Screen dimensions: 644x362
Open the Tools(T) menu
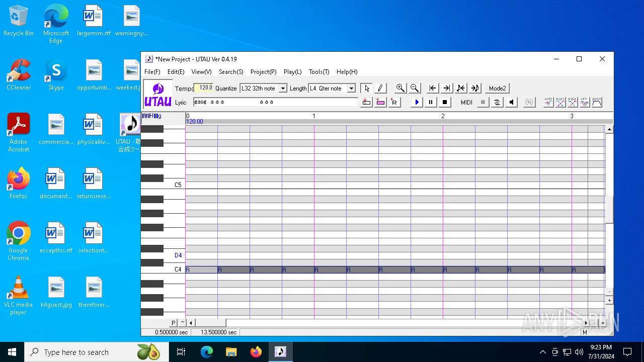coord(319,72)
